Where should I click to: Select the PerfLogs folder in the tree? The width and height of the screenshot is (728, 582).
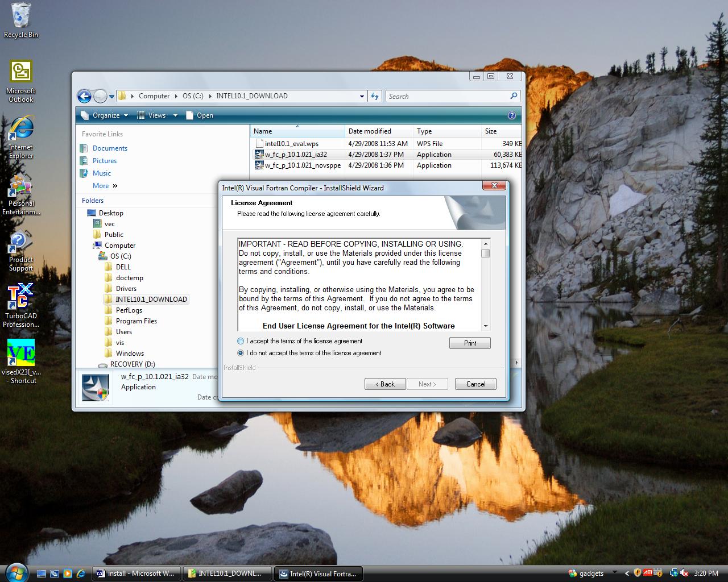(x=129, y=310)
